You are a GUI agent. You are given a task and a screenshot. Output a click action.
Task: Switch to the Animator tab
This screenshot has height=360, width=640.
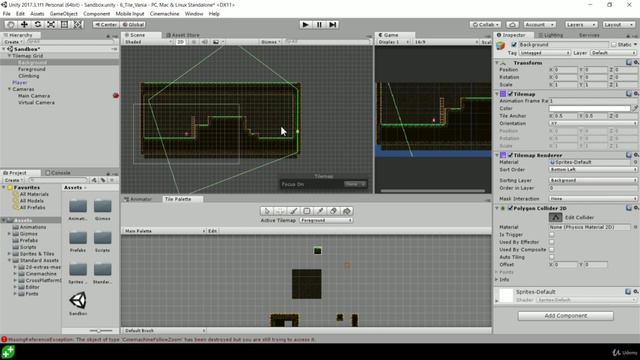pos(141,199)
